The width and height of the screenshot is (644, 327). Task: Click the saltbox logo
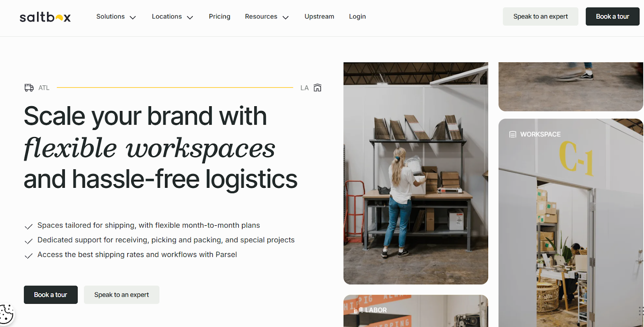[45, 17]
